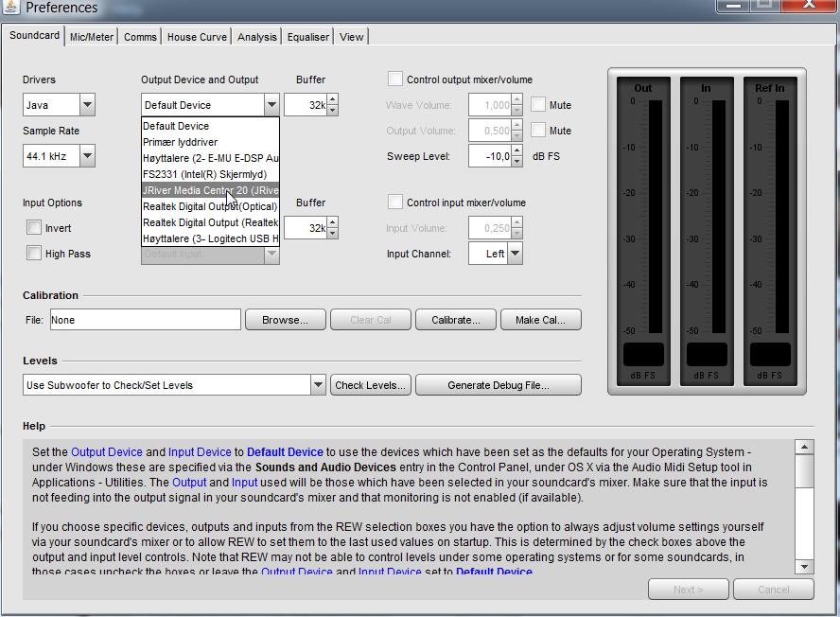Viewport: 840px width, 617px height.
Task: Choose Realtek Digital Output (Optical) from list
Action: 210,206
